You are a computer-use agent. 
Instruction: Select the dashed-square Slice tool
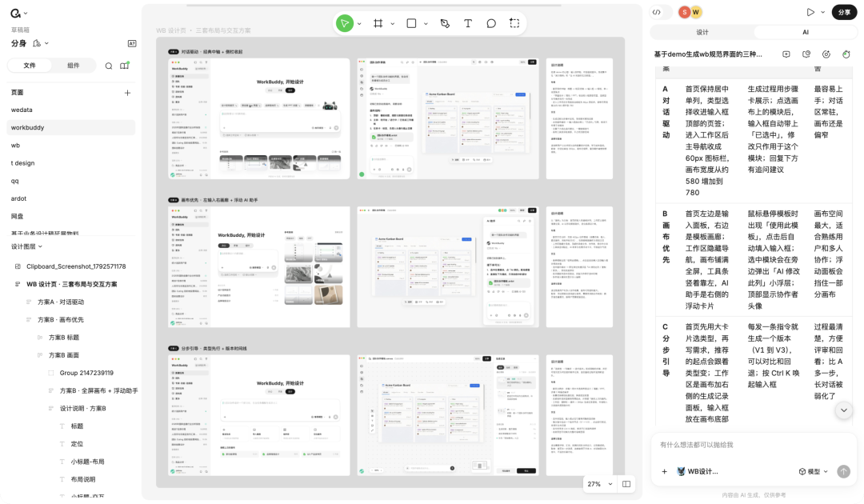point(514,23)
